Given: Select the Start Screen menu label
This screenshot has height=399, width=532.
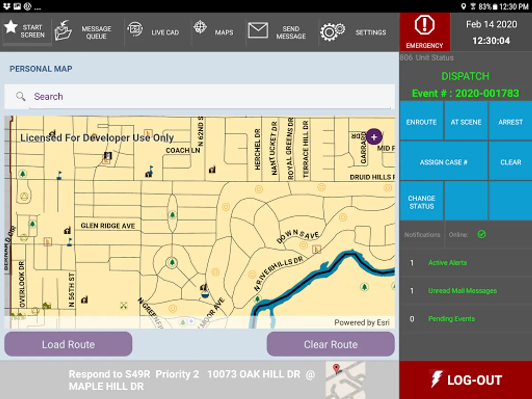Looking at the screenshot, I should click(32, 31).
